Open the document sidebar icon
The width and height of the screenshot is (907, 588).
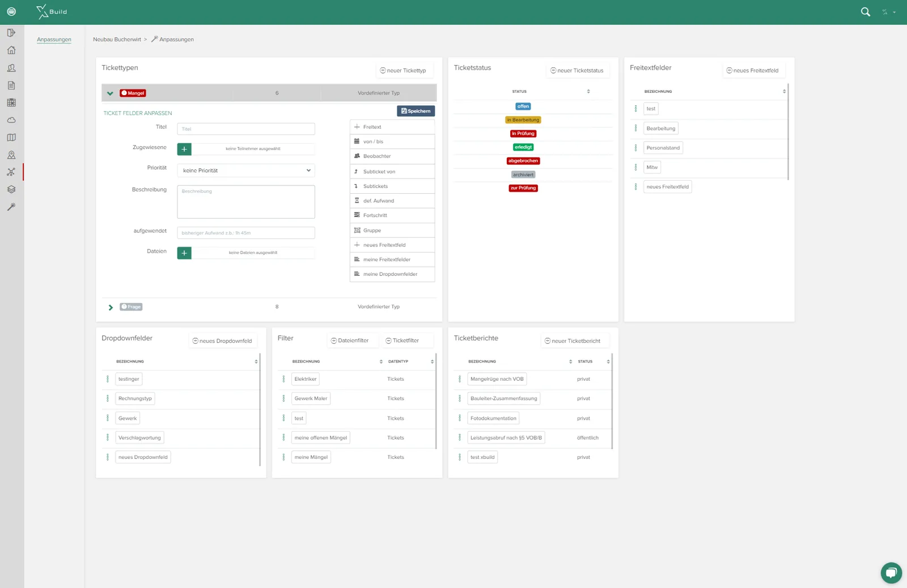click(x=11, y=86)
